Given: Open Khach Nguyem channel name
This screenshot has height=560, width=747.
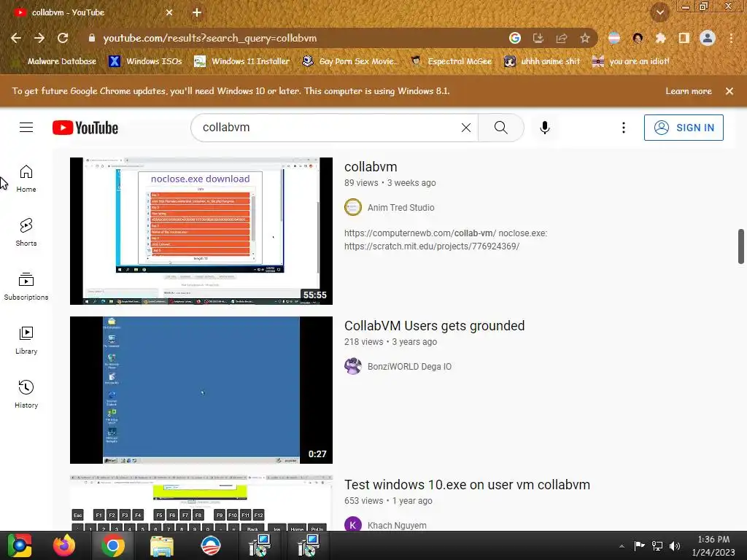Looking at the screenshot, I should pyautogui.click(x=397, y=526).
